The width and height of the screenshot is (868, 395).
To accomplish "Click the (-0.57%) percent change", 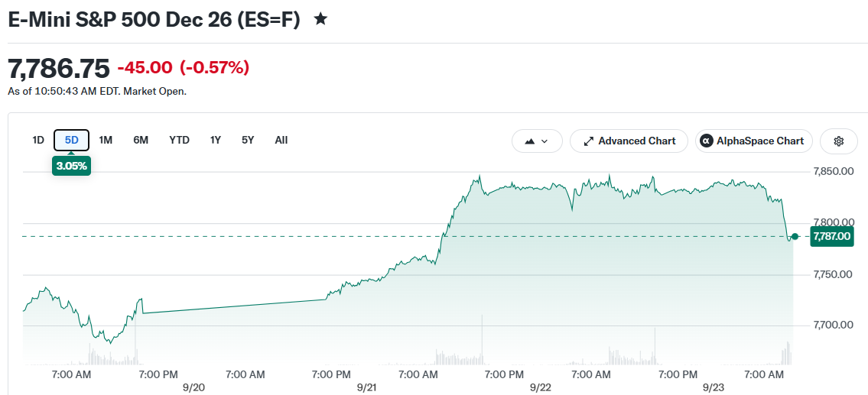I will click(x=215, y=68).
